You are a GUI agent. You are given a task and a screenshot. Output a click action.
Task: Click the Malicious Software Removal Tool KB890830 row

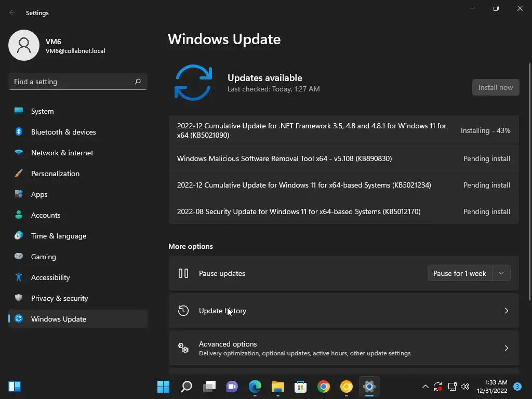344,158
